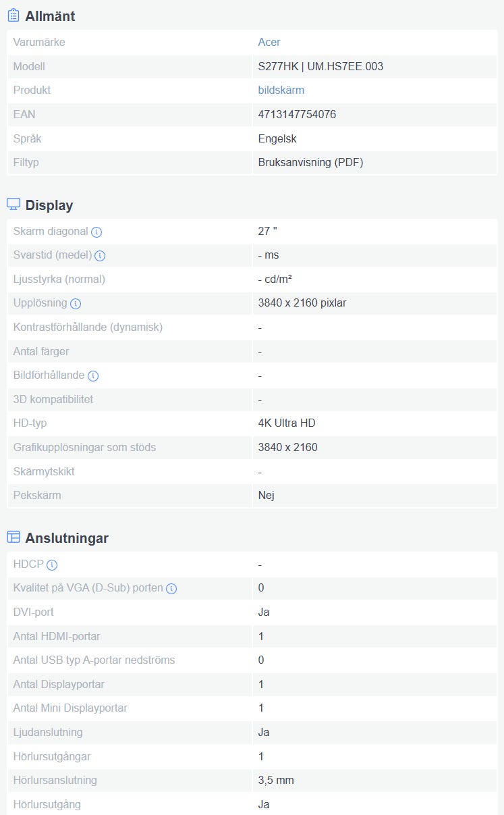
Task: Click info icon for Kvalitet på VGA (D-Sub) porten
Action: [171, 589]
